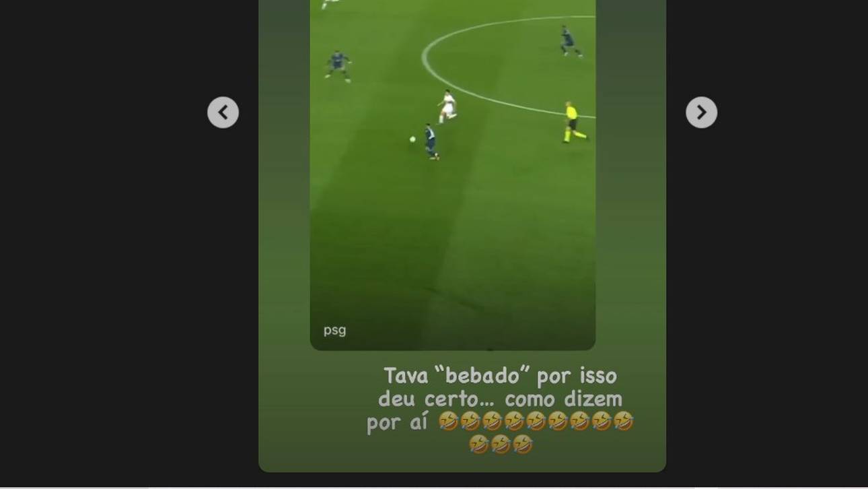Click the dark-kit player dribbling the ball
This screenshot has height=489, width=868.
click(x=431, y=141)
